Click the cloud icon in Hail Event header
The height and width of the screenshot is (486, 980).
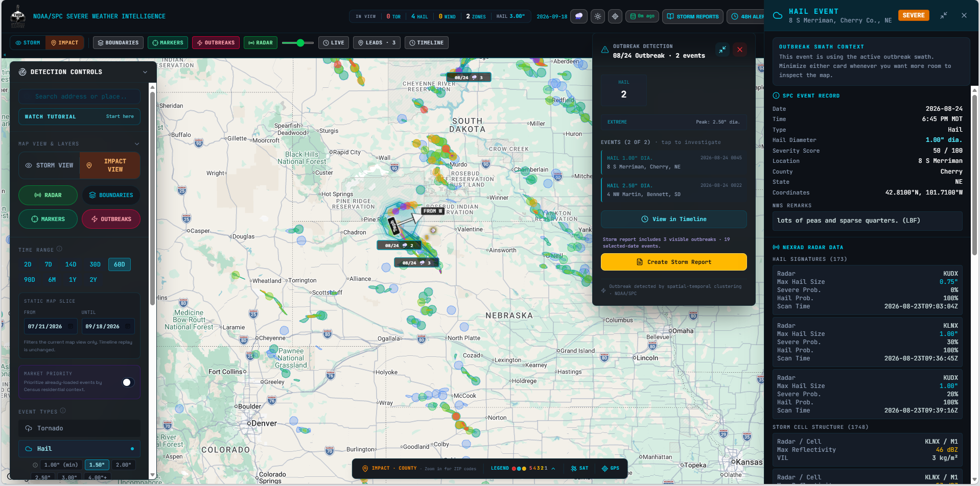pyautogui.click(x=778, y=15)
